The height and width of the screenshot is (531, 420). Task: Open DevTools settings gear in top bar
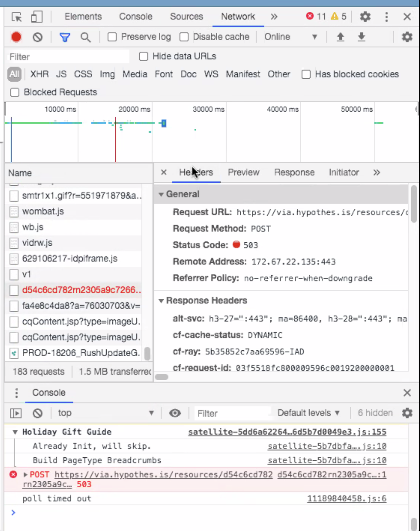[x=365, y=17]
